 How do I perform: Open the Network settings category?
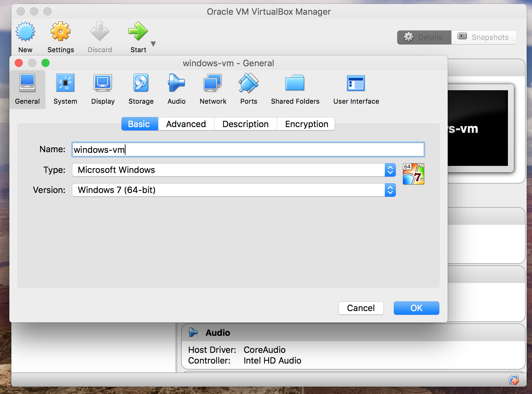pyautogui.click(x=213, y=89)
